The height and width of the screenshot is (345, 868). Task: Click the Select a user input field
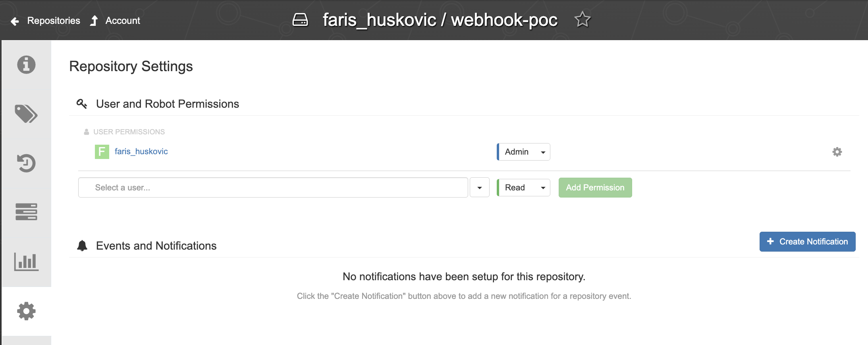pyautogui.click(x=273, y=187)
